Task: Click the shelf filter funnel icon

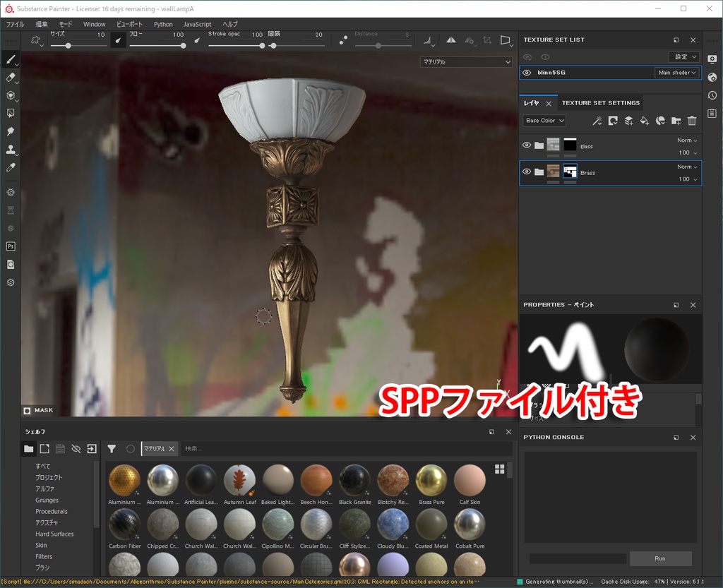Action: pyautogui.click(x=112, y=448)
